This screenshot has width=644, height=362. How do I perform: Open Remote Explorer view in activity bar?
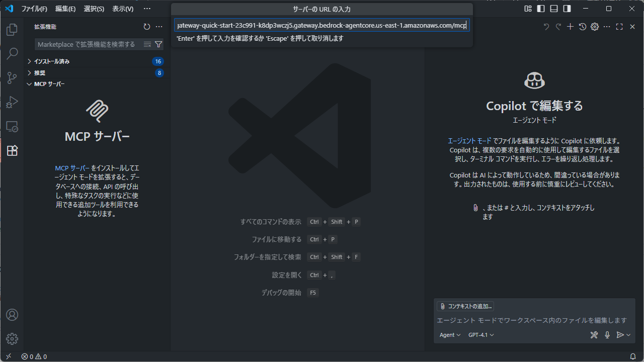pos(12,126)
